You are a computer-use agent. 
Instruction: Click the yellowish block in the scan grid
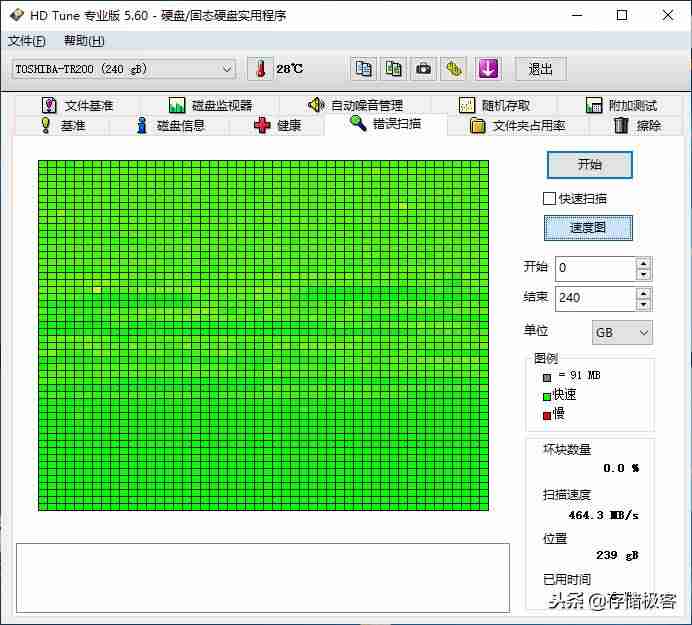(97, 290)
